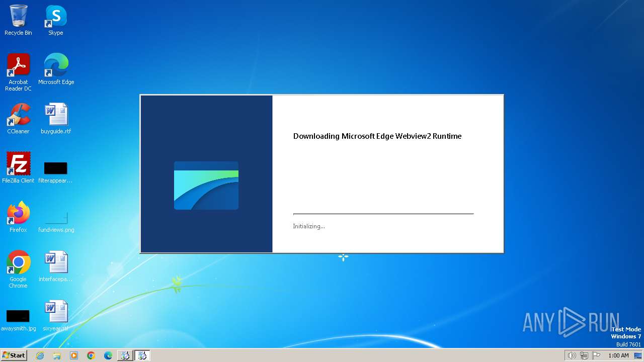
Task: Click the Initializing... status text
Action: coord(309,226)
